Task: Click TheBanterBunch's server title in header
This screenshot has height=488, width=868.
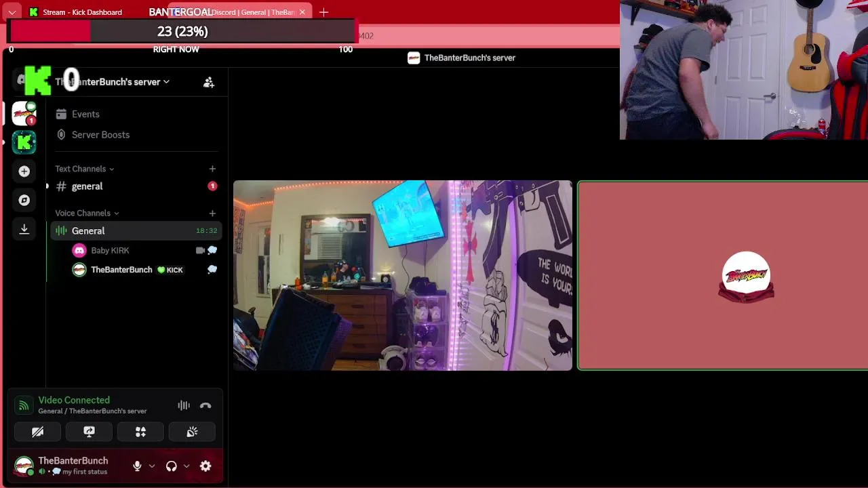Action: 470,58
